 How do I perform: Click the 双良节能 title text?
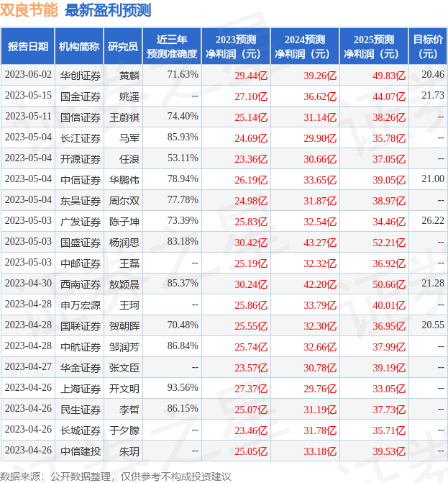point(29,10)
